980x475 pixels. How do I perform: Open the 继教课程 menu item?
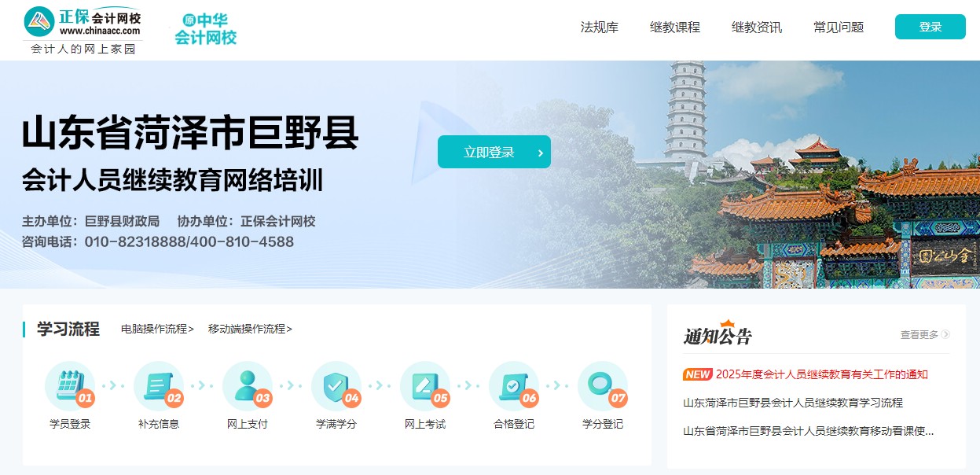click(675, 28)
